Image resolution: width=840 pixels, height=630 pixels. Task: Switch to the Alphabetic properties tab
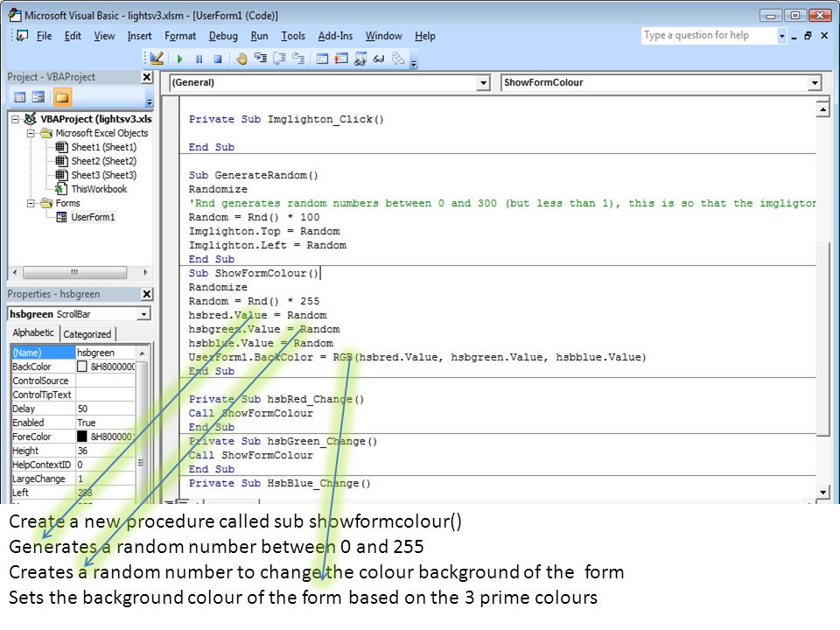pos(33,332)
